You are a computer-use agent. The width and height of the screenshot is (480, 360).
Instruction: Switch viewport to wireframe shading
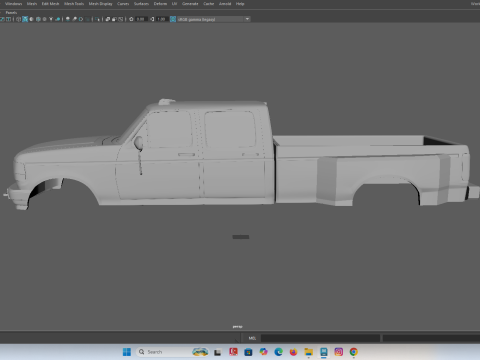[18, 19]
